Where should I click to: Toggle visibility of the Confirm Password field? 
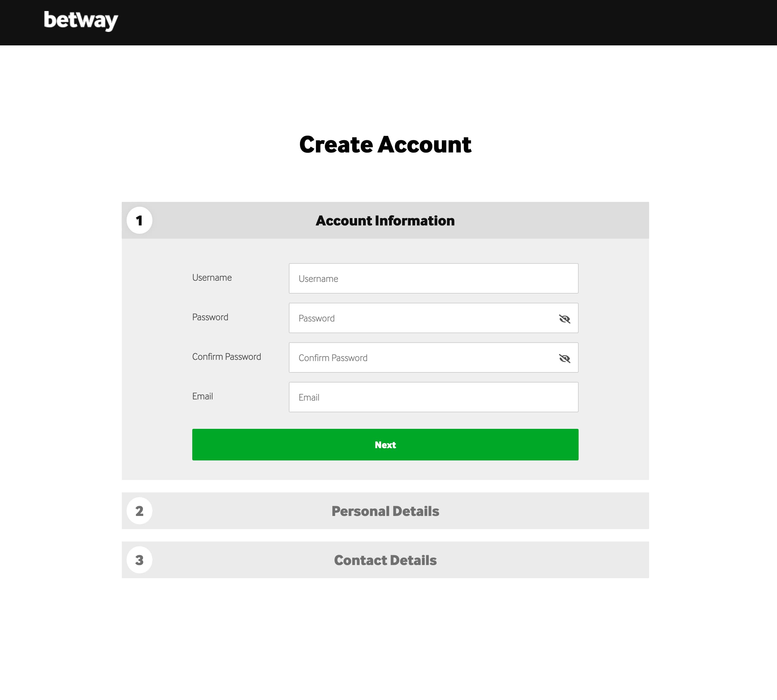tap(564, 358)
